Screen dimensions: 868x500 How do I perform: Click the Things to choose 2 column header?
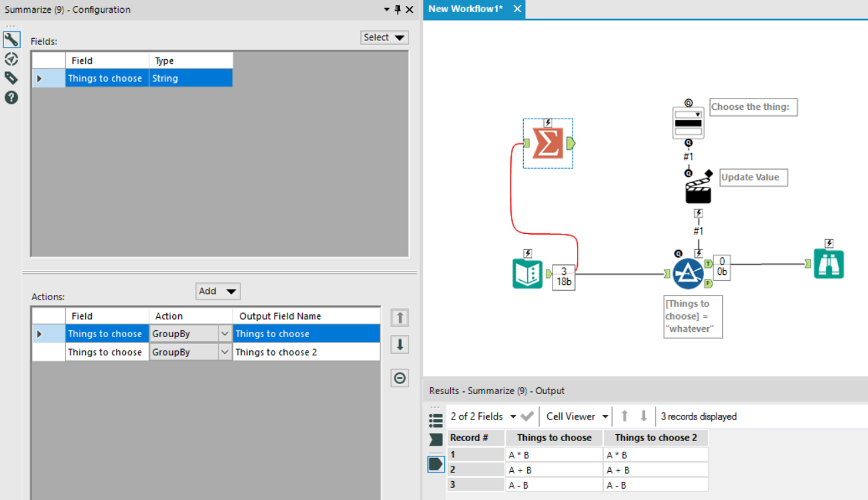[x=656, y=438]
